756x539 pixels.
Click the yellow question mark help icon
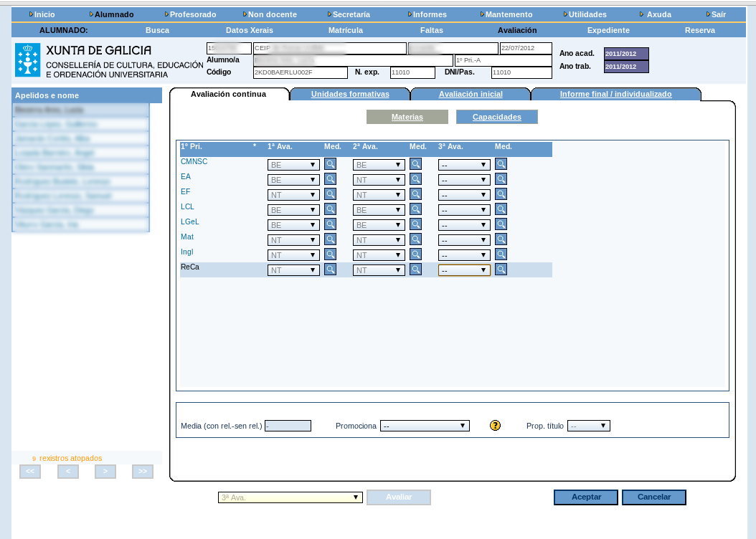click(x=495, y=426)
